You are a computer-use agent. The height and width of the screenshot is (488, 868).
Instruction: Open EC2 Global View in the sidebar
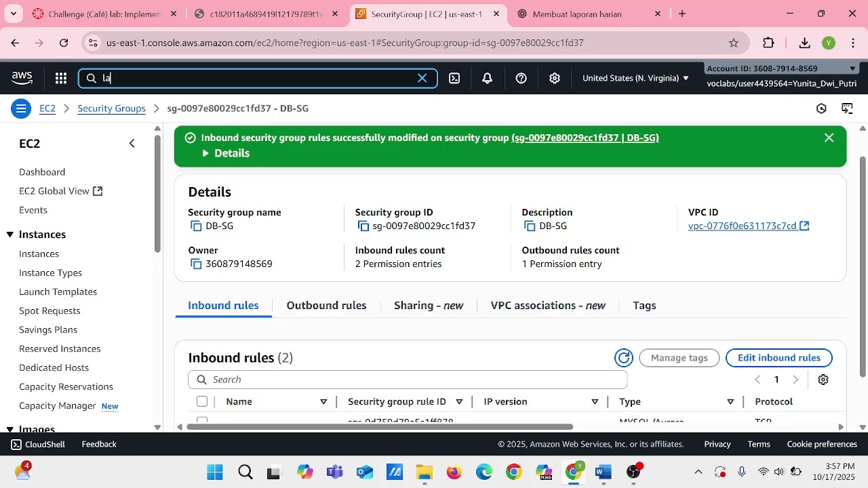[x=60, y=191]
